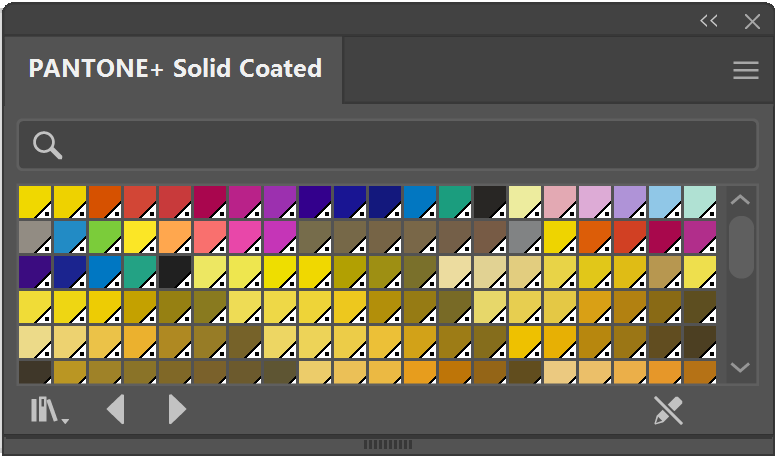Pick the teal green swatch in top row
Image resolution: width=775 pixels, height=457 pixels.
455,202
